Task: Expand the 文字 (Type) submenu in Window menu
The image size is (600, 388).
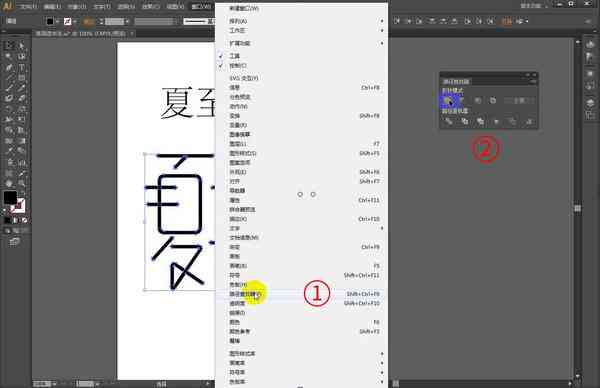Action: [301, 228]
